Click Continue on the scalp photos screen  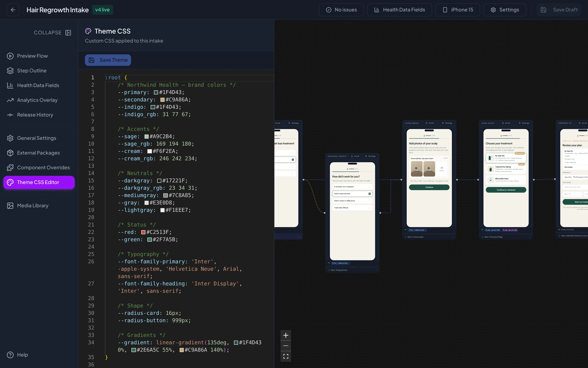point(429,187)
